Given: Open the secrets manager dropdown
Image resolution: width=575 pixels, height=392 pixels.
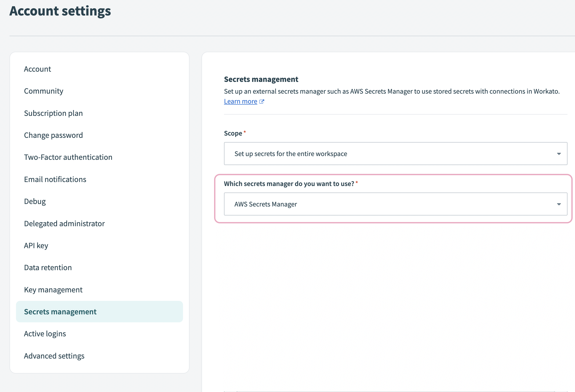Looking at the screenshot, I should coord(395,204).
